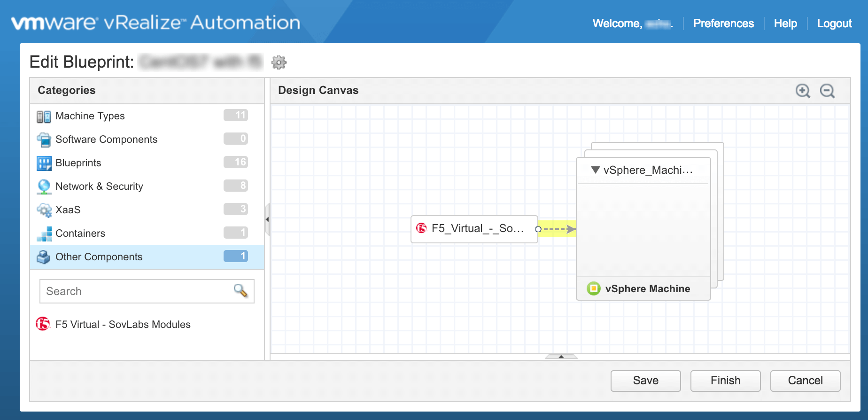Viewport: 868px width, 420px height.
Task: Click the Blueprints category icon
Action: [x=44, y=163]
